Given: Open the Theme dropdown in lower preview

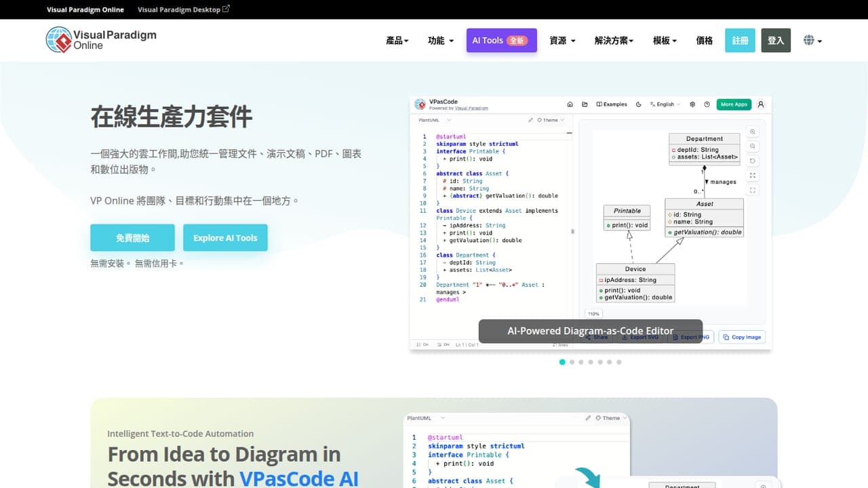Looking at the screenshot, I should click(x=611, y=418).
